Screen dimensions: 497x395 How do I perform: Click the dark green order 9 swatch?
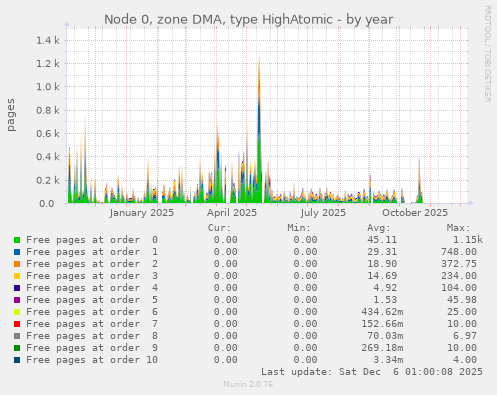17,348
